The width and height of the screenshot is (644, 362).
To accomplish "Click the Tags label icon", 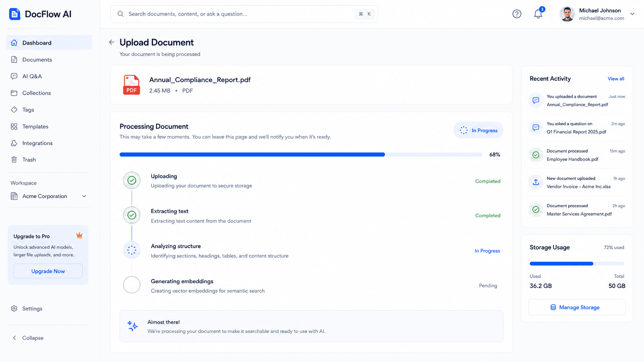I will point(14,110).
